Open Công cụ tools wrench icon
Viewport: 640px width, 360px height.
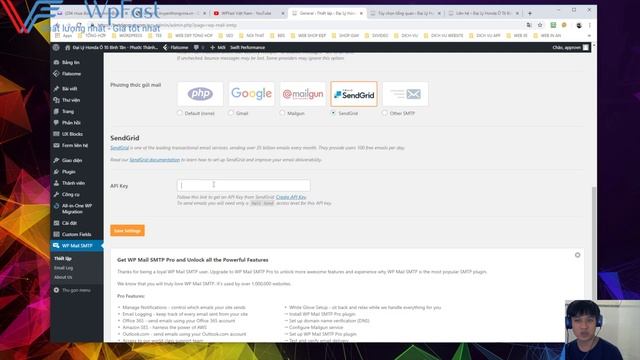(x=56, y=194)
